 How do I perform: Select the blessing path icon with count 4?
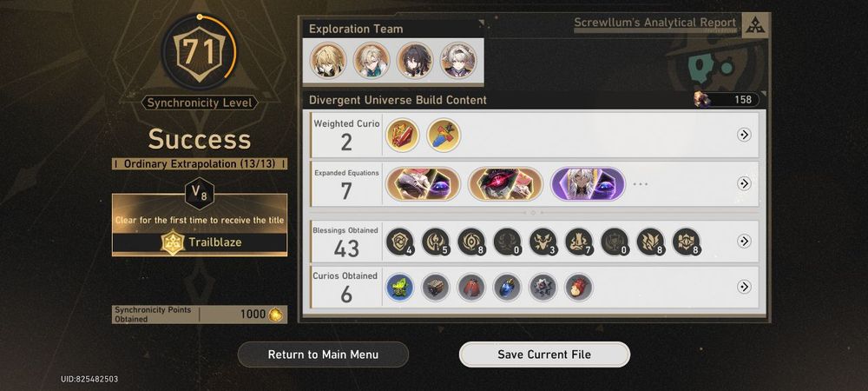click(x=399, y=242)
